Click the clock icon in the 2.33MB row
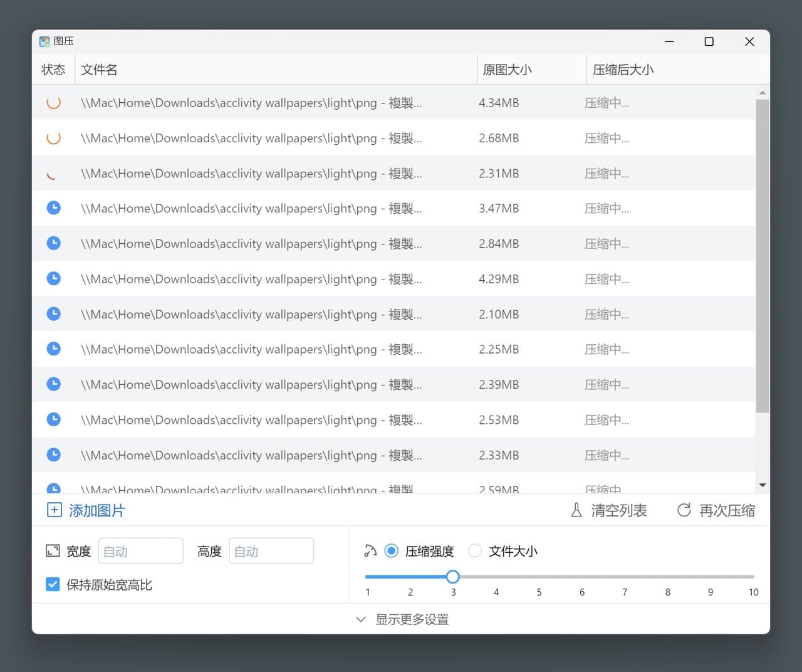Viewport: 802px width, 672px height. pyautogui.click(x=54, y=454)
